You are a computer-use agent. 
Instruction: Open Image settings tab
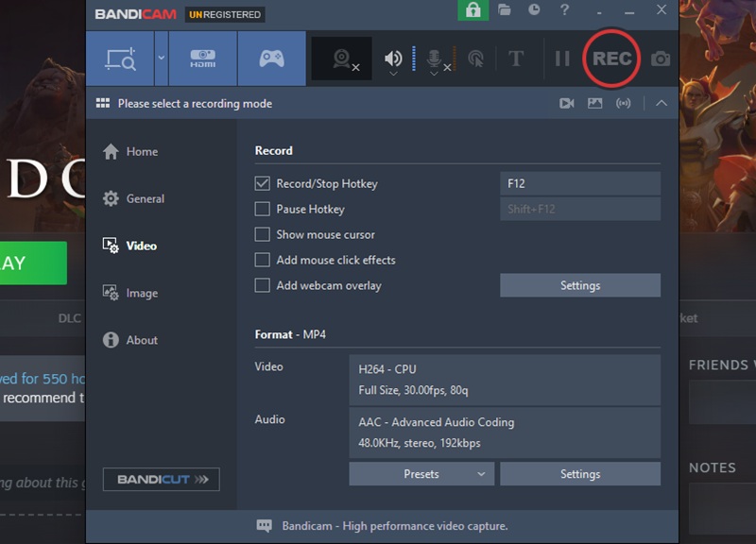[130, 293]
